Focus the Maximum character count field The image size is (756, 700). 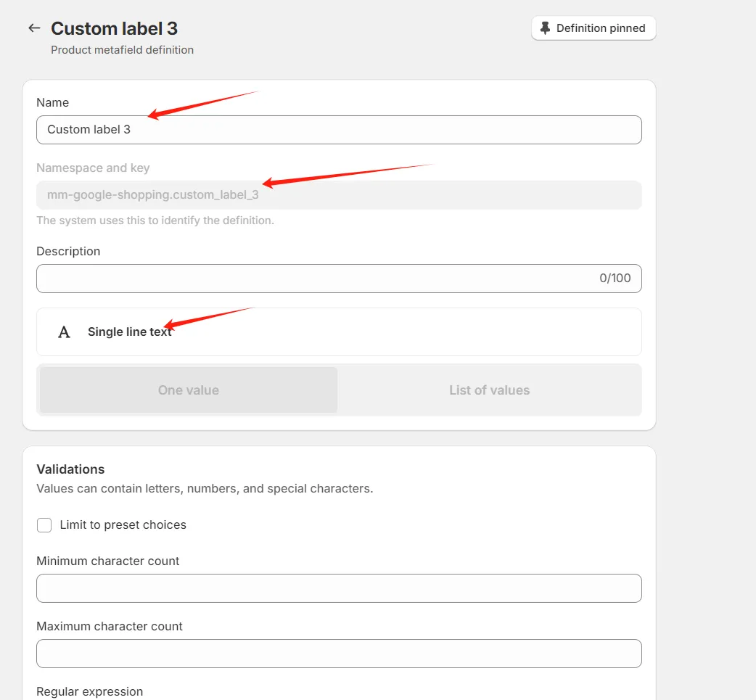[x=339, y=654]
